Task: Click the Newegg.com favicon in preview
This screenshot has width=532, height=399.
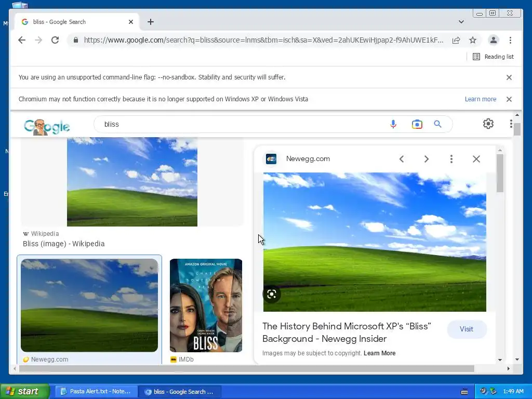Action: click(x=271, y=159)
